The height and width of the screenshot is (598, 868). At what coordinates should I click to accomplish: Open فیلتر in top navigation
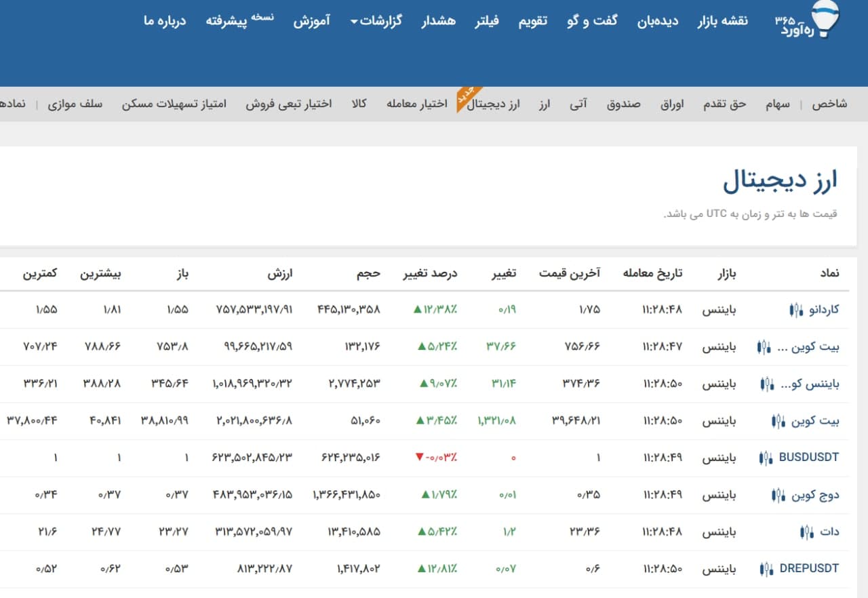tap(487, 21)
